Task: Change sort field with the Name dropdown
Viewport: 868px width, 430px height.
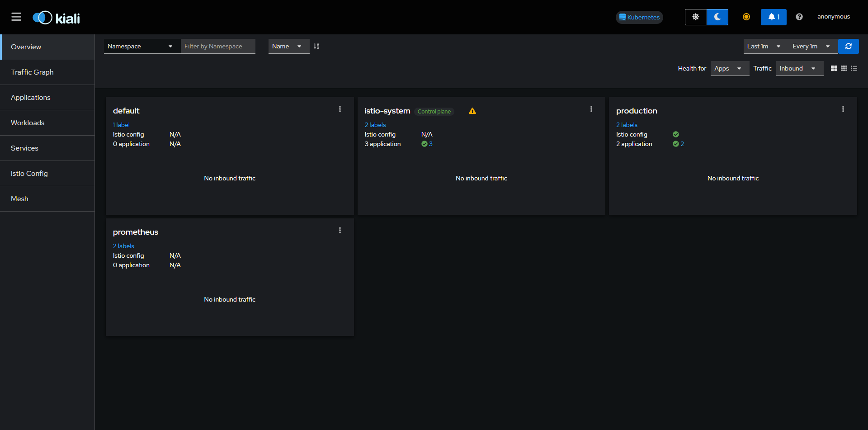Action: point(288,46)
